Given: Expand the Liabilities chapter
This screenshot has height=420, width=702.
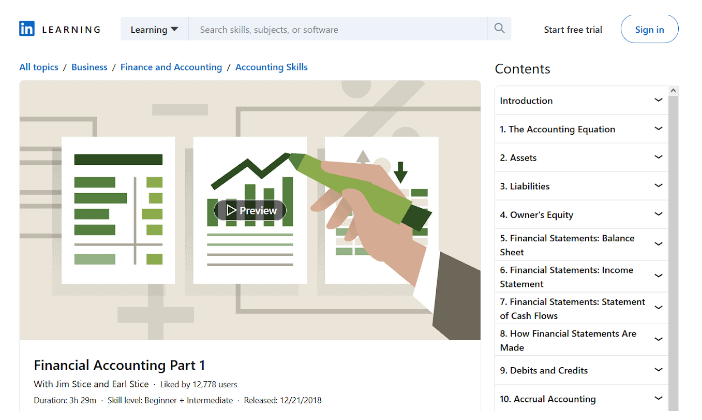Looking at the screenshot, I should [x=658, y=186].
